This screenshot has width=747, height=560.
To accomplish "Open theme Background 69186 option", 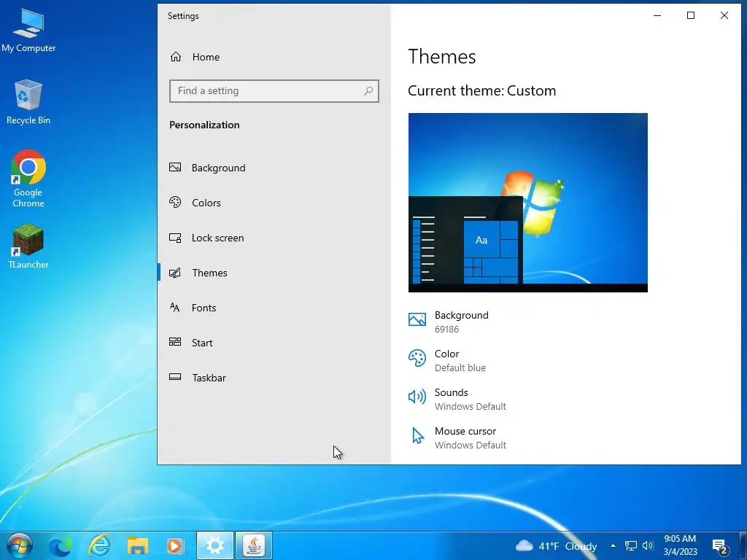I will click(449, 322).
